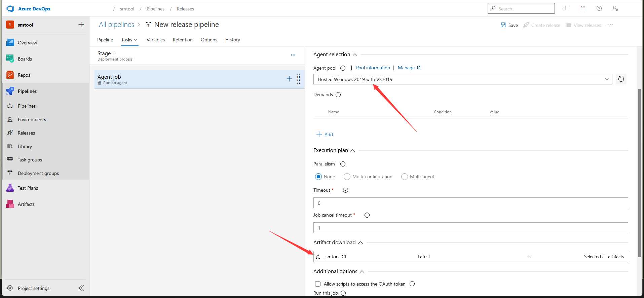Click the refresh agent pool icon
Image resolution: width=644 pixels, height=298 pixels.
point(621,79)
